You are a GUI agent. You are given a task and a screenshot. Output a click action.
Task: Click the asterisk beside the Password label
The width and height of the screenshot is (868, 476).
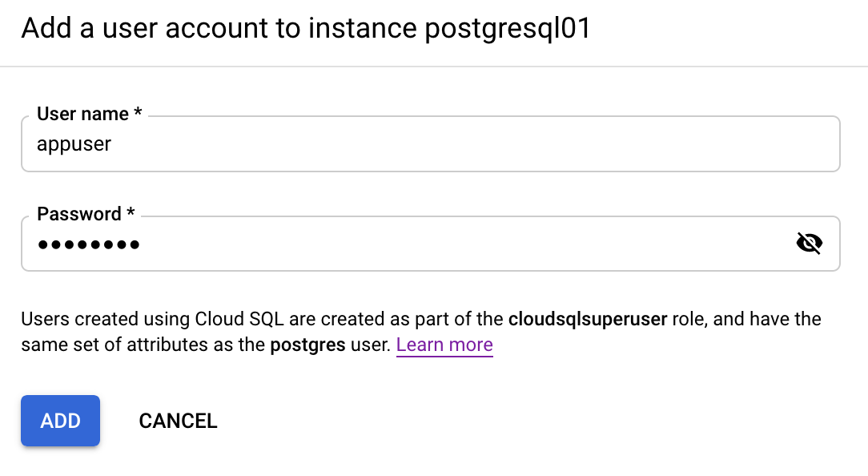(x=131, y=214)
